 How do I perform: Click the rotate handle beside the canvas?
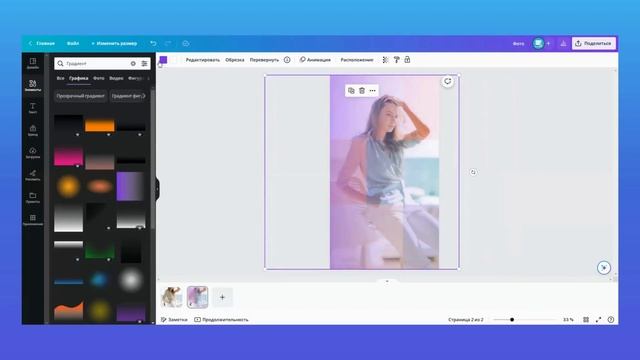(x=473, y=172)
